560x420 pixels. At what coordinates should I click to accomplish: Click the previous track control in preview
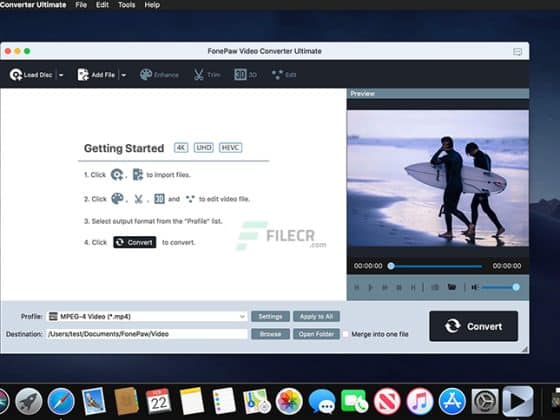coord(356,288)
